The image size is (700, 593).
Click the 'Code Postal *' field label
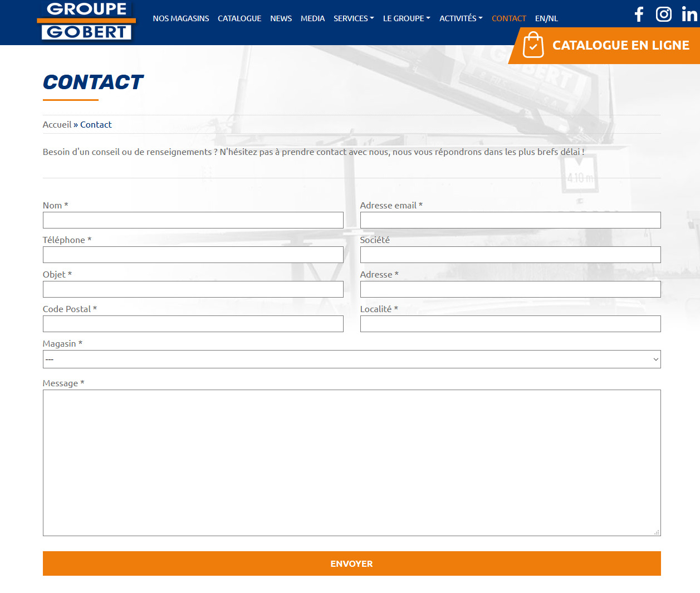[70, 309]
